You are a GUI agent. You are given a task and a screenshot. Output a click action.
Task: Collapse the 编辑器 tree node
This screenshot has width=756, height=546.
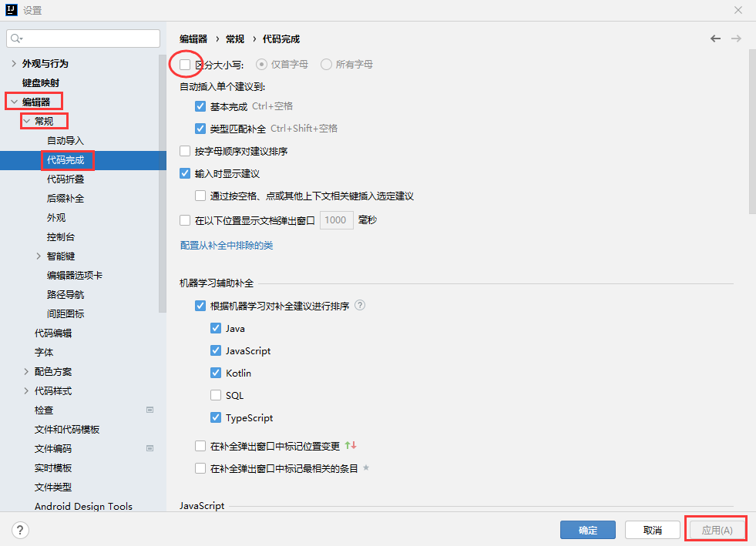pos(14,102)
